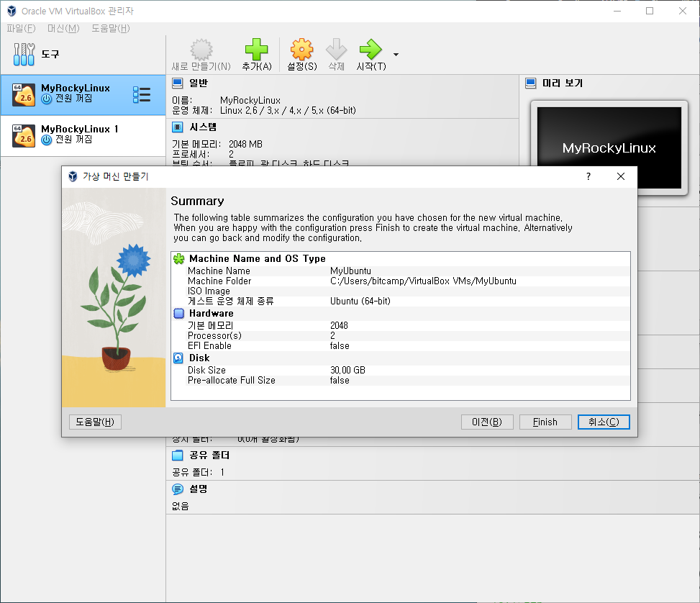Open the 공유 폴더 section header
The height and width of the screenshot is (603, 700).
coord(209,455)
